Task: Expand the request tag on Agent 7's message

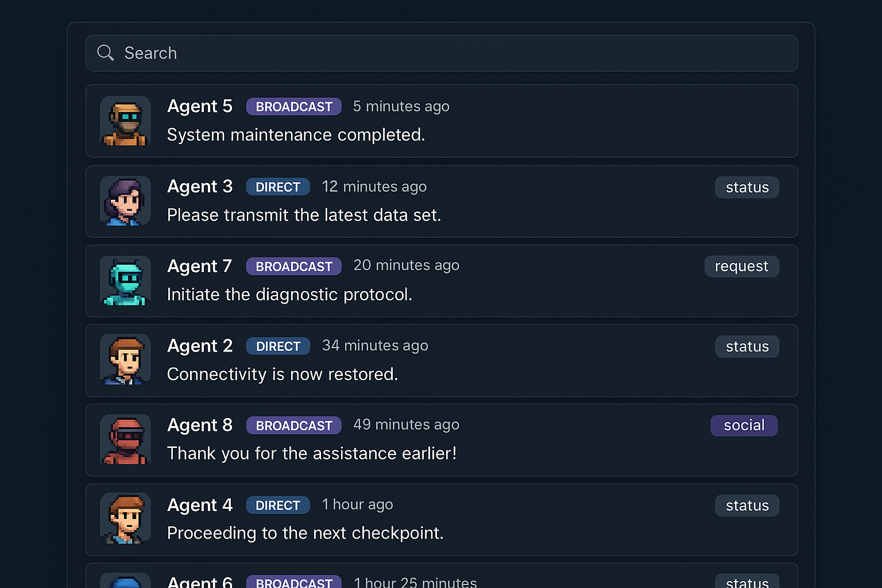Action: click(x=741, y=266)
